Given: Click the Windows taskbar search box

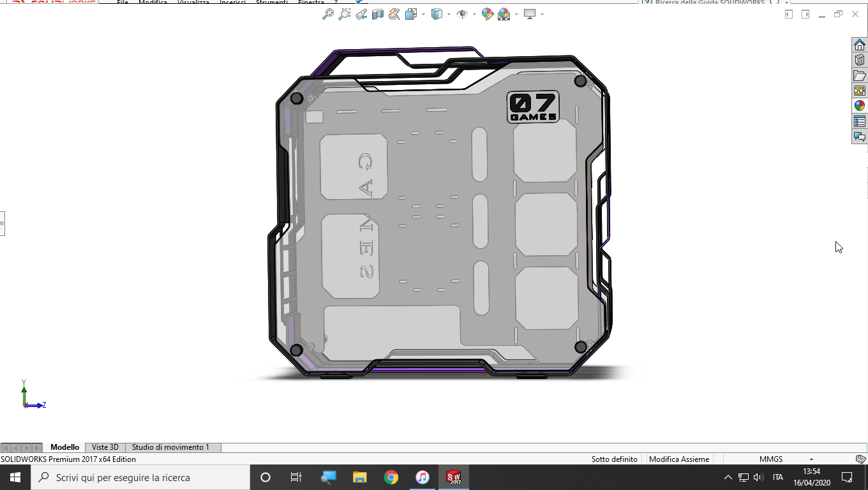Looking at the screenshot, I should tap(140, 477).
